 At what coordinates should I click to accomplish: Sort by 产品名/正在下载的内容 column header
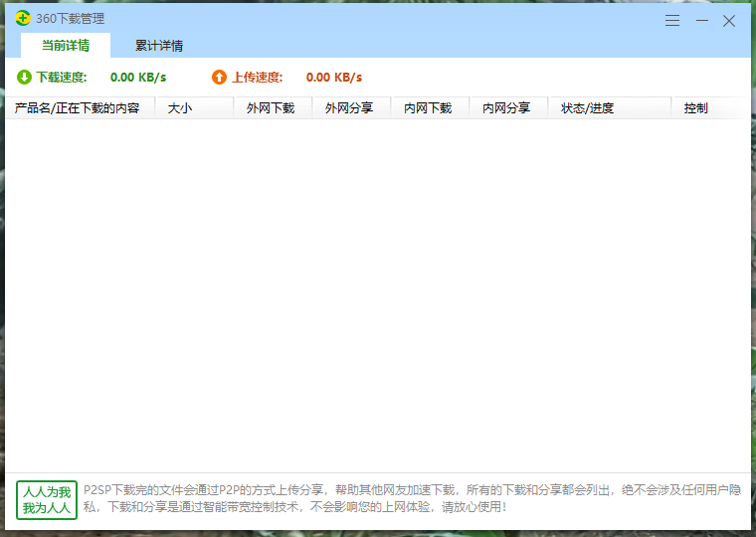click(x=80, y=108)
